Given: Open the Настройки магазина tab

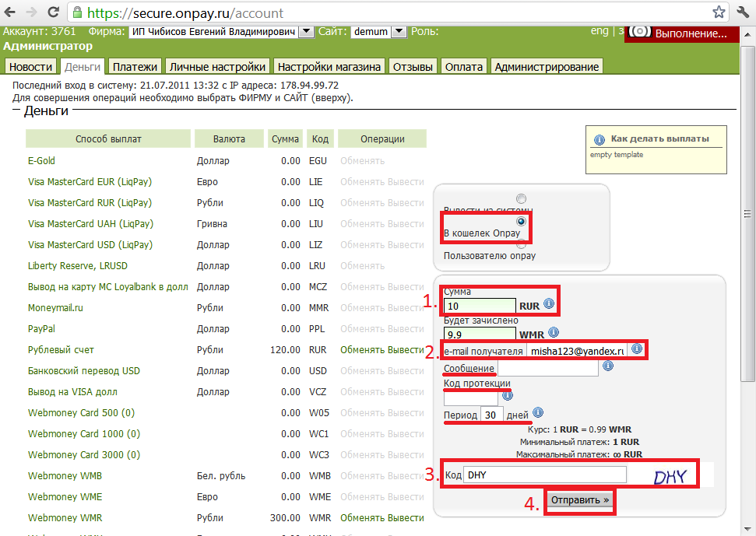Looking at the screenshot, I should click(x=329, y=67).
